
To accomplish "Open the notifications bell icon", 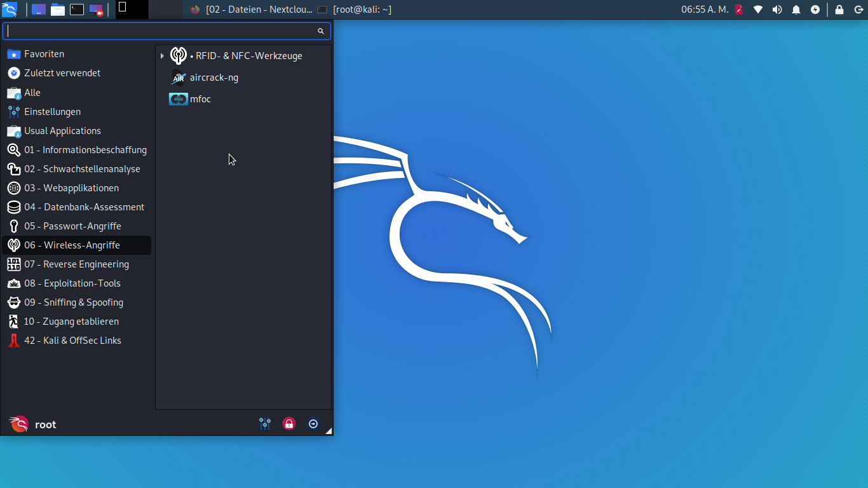I will click(x=796, y=10).
